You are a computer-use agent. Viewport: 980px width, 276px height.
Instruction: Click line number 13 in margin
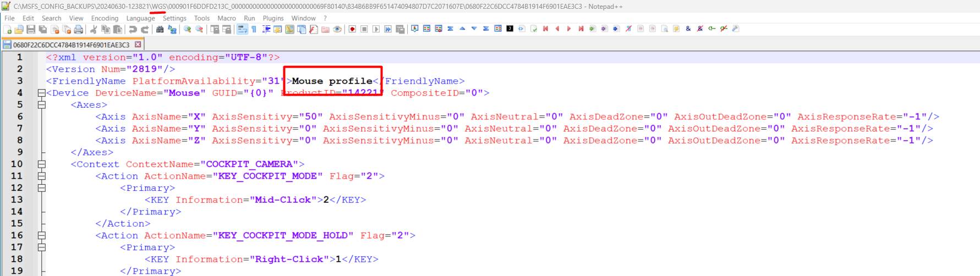click(17, 200)
